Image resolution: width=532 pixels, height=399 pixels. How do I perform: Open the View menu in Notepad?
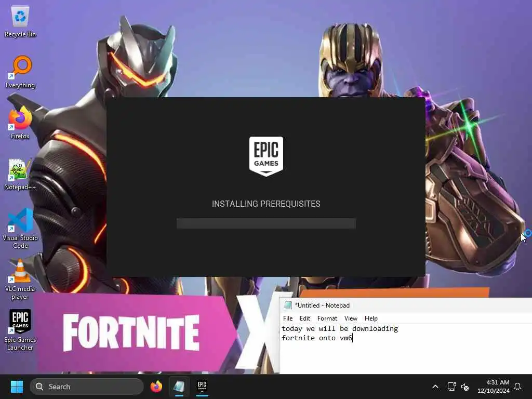point(351,318)
